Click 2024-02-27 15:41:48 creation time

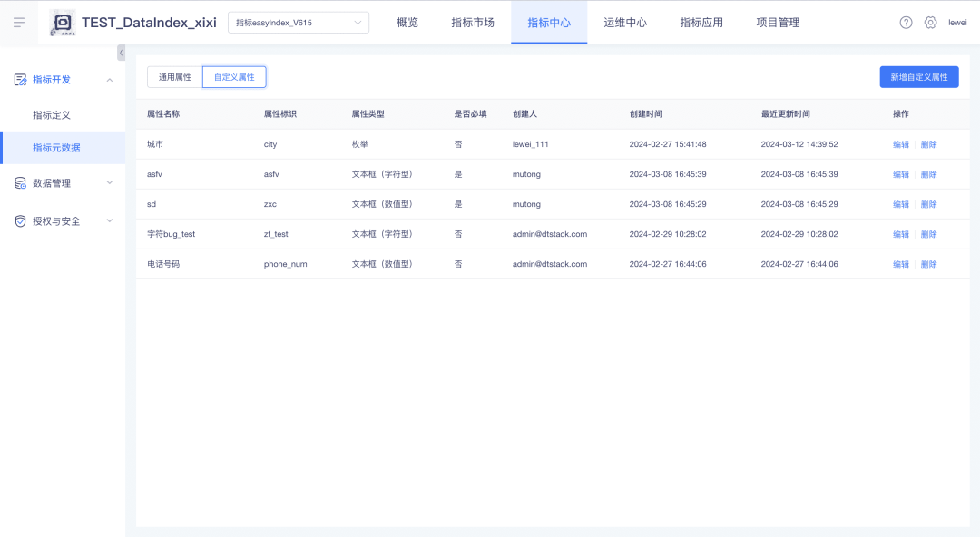tap(668, 144)
